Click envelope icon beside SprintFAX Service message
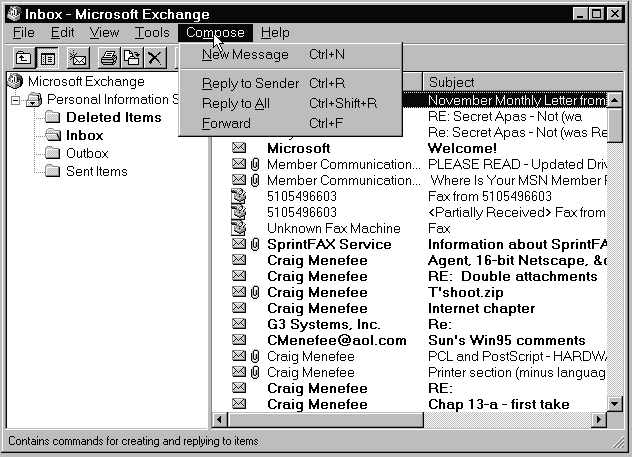 239,244
